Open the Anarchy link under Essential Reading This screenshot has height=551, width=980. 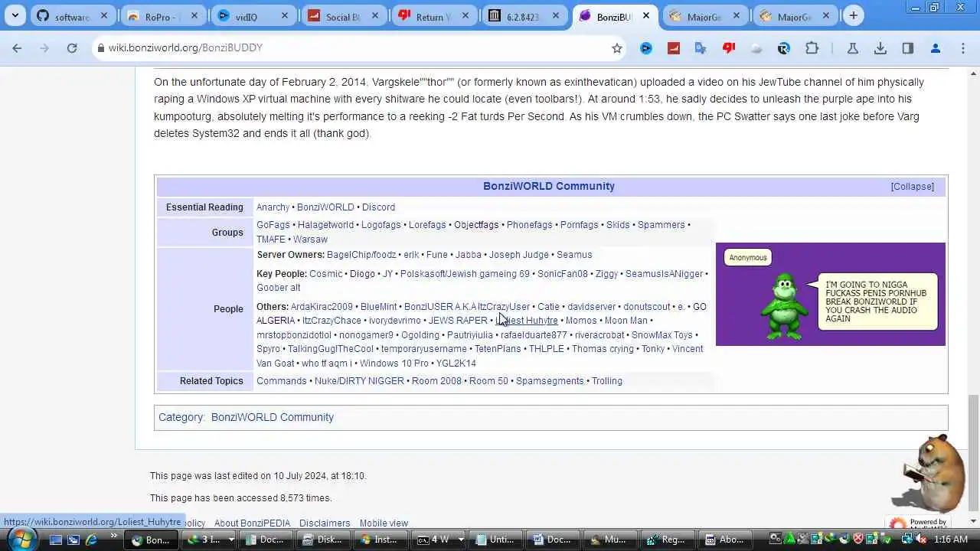[x=273, y=207]
